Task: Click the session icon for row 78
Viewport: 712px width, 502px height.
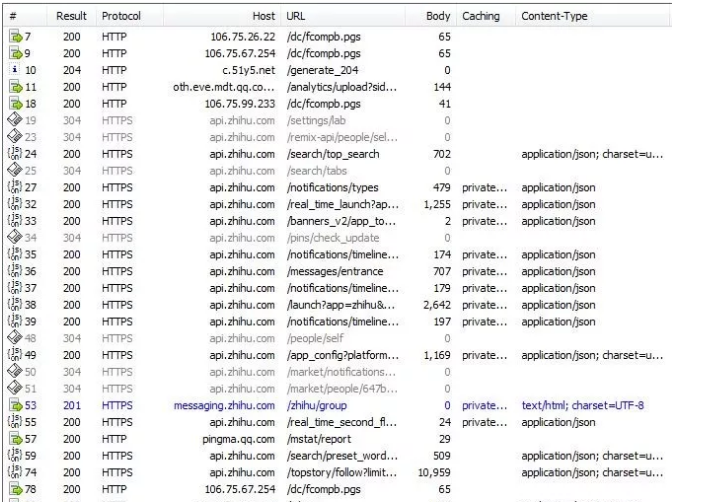Action: (x=15, y=490)
